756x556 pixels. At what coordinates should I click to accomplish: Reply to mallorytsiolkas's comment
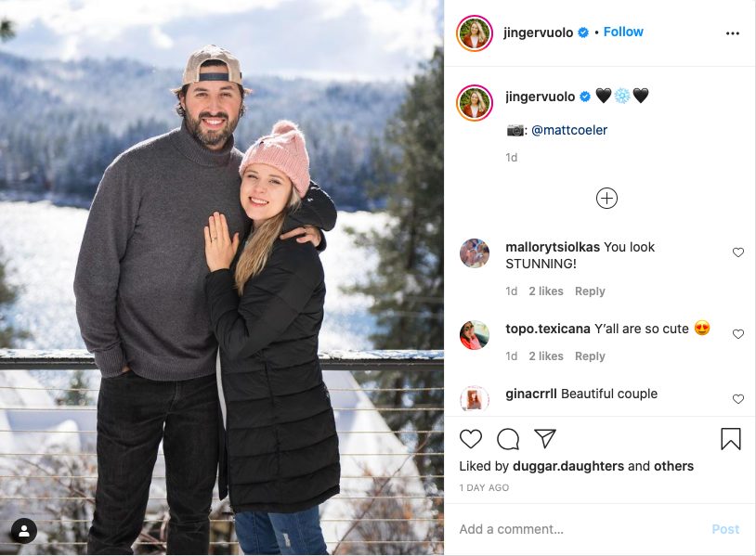[x=590, y=291]
